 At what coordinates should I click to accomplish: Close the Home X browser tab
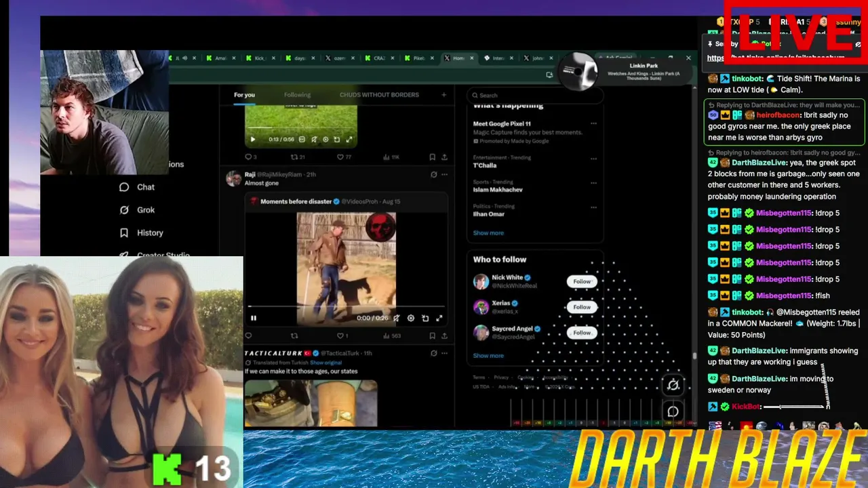(x=472, y=58)
